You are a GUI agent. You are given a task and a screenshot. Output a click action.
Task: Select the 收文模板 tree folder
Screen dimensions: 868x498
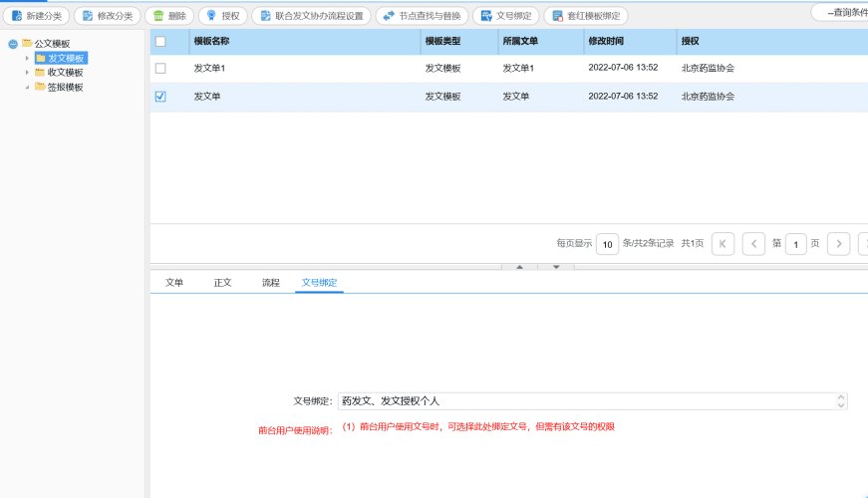[66, 73]
